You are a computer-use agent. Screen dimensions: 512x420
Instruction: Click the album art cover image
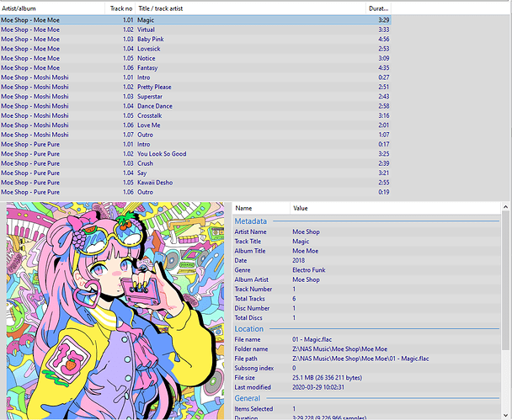(115, 311)
